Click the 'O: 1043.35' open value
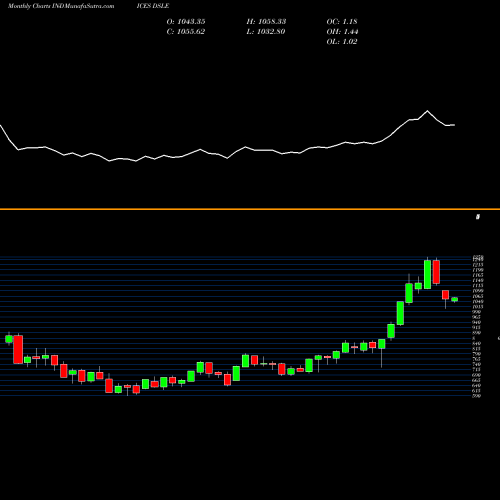 click(186, 22)
